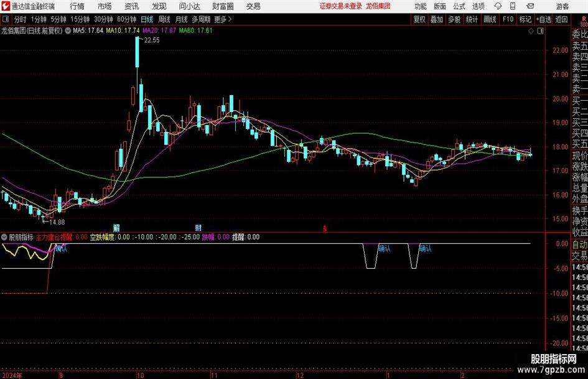Click the 游客 guest account button

(562, 6)
